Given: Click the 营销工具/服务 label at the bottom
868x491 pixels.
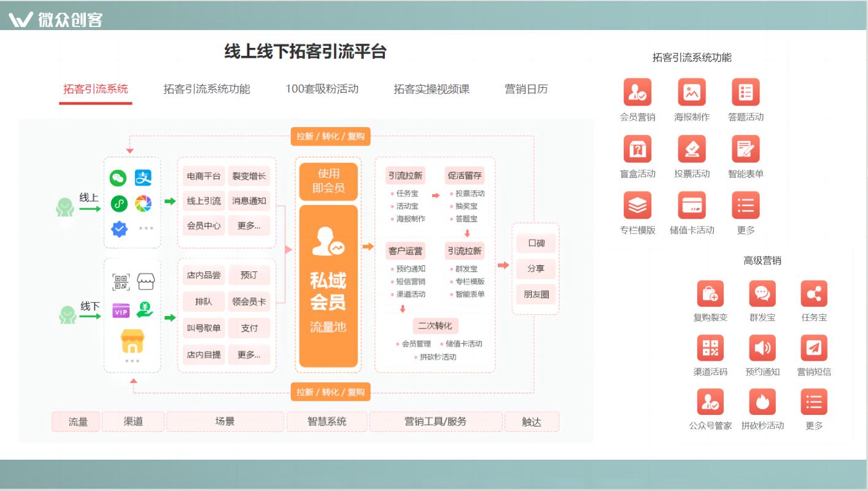Looking at the screenshot, I should (435, 422).
